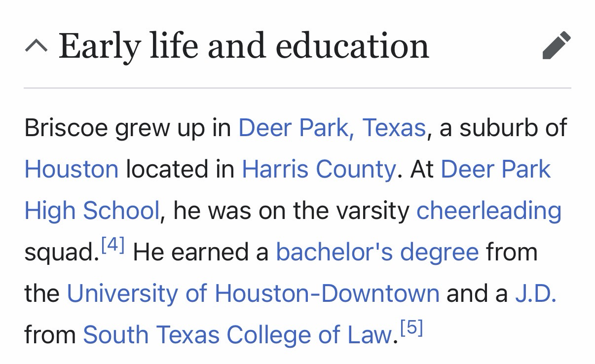
Task: Open the J.D. degree link
Action: pyautogui.click(x=535, y=293)
